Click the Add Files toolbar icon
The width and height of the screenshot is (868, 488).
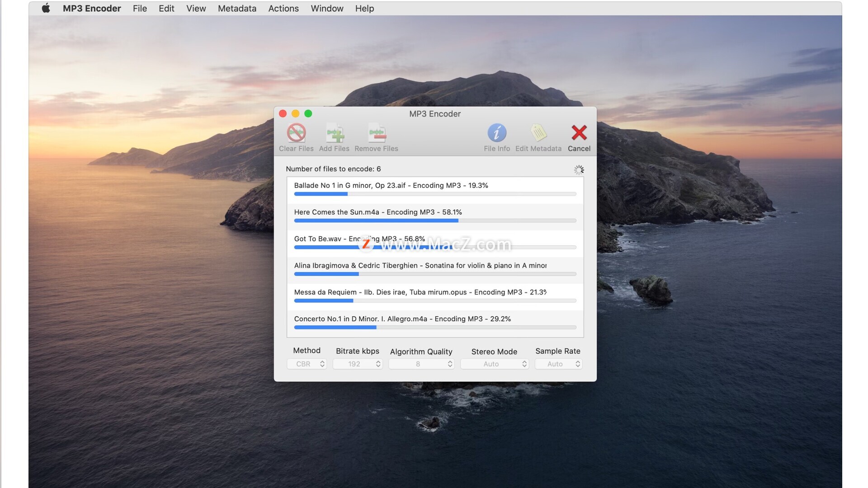335,133
